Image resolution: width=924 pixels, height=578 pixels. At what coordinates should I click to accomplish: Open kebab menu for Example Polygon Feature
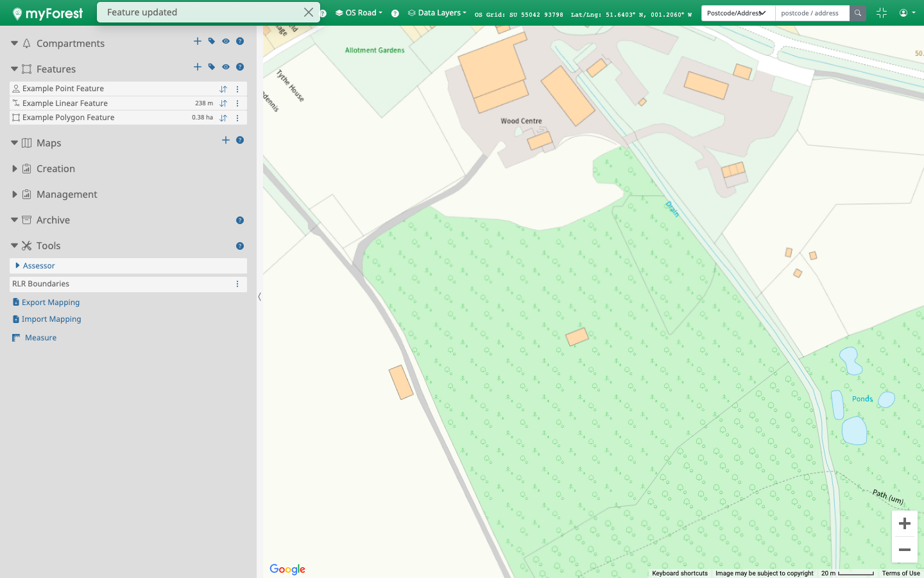[x=237, y=118]
